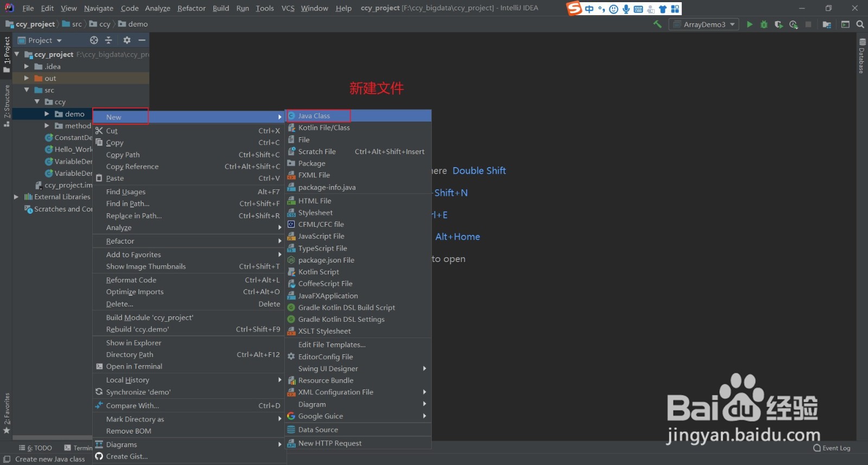Collapse the src folder
This screenshot has height=465, width=868.
tap(26, 90)
